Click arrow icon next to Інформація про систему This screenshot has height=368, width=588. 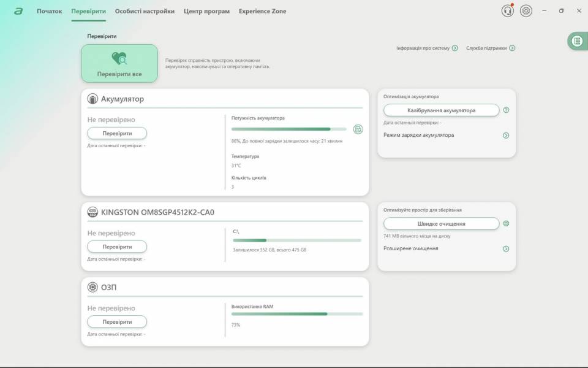[x=455, y=48]
